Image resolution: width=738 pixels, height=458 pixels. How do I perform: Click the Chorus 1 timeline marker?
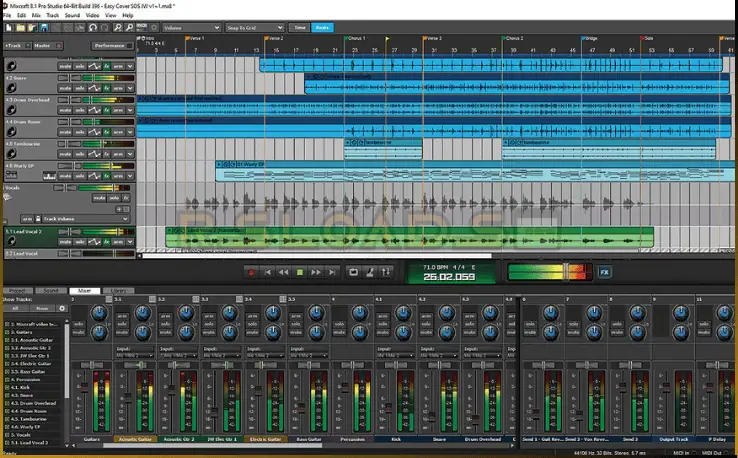[346, 38]
